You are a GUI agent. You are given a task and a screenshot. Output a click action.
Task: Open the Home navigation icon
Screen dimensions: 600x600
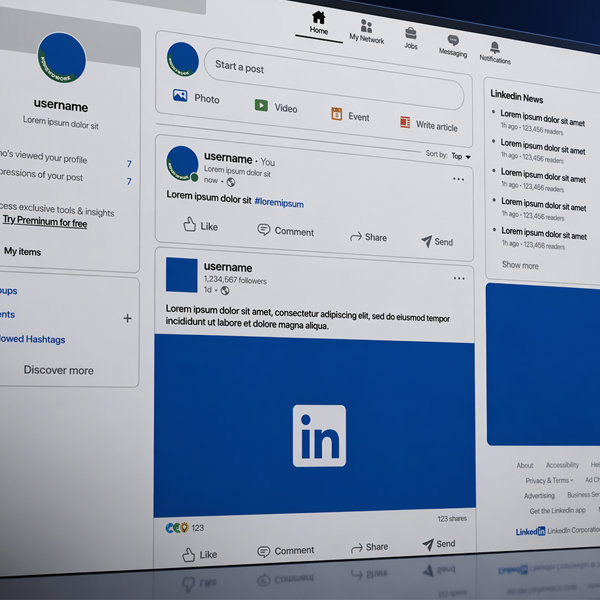coord(318,18)
